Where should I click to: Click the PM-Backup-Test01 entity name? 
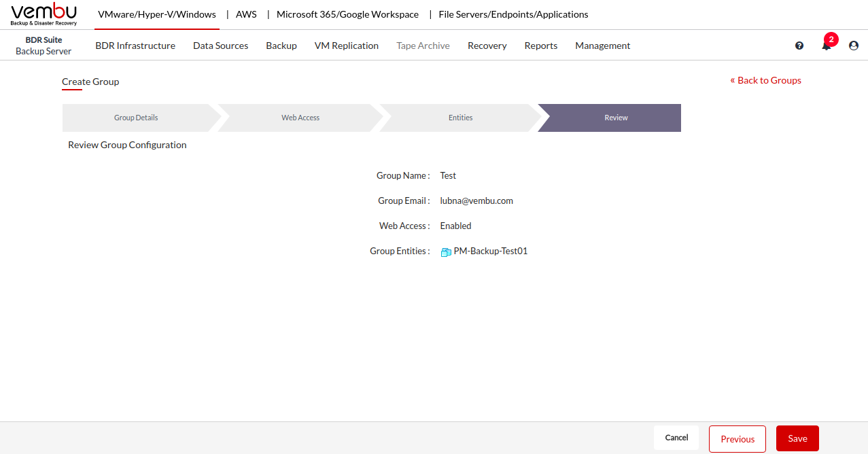click(x=491, y=251)
